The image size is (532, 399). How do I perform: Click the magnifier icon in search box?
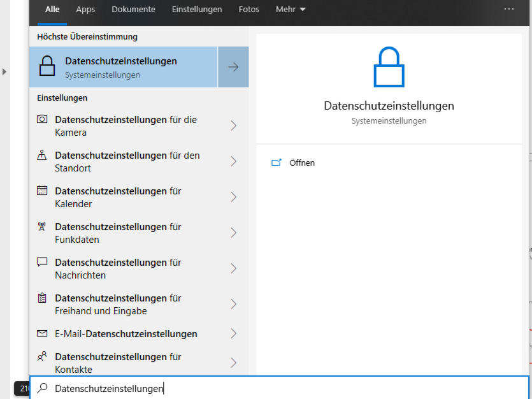click(43, 388)
